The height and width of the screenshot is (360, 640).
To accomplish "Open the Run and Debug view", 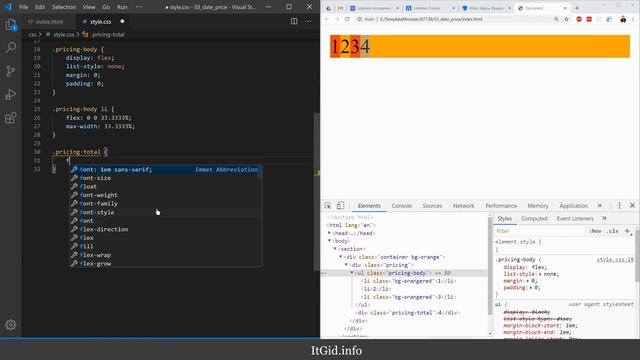I will [x=11, y=94].
